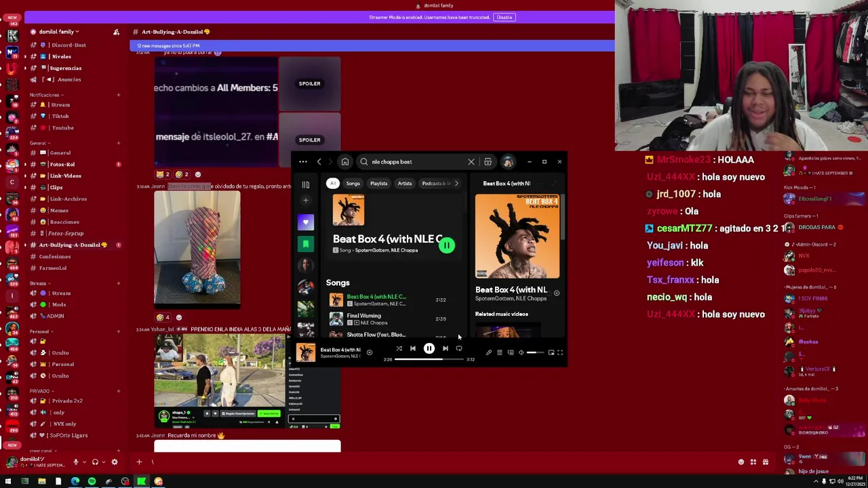The width and height of the screenshot is (868, 488).
Task: Open Liked Songs in Spotify sidebar
Action: click(x=306, y=222)
